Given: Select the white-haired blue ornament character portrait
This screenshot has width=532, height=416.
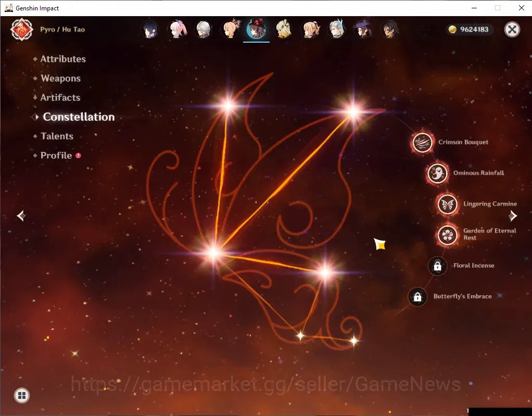Looking at the screenshot, I should pyautogui.click(x=337, y=29).
